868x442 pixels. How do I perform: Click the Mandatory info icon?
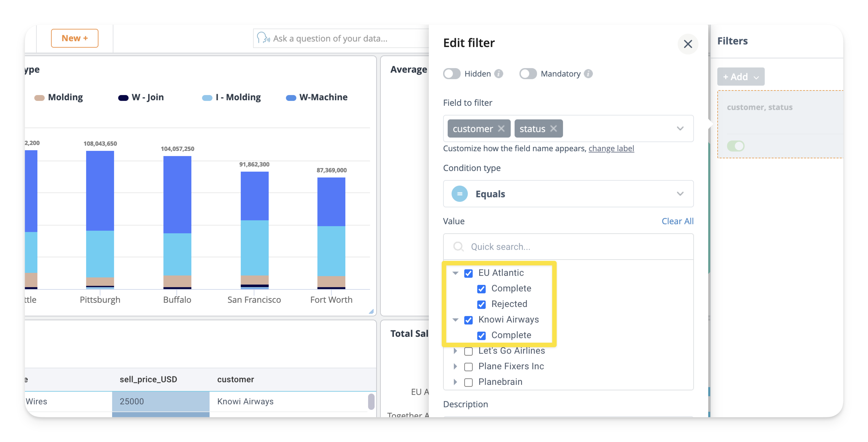pos(588,74)
